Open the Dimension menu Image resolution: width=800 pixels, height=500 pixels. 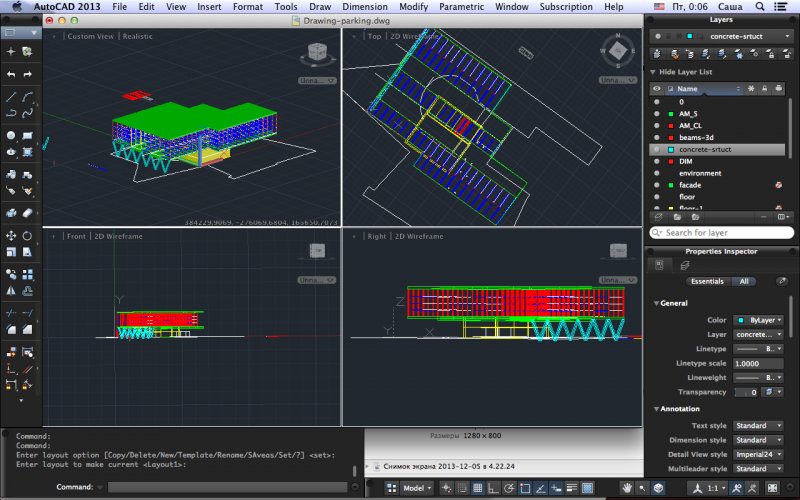[364, 7]
